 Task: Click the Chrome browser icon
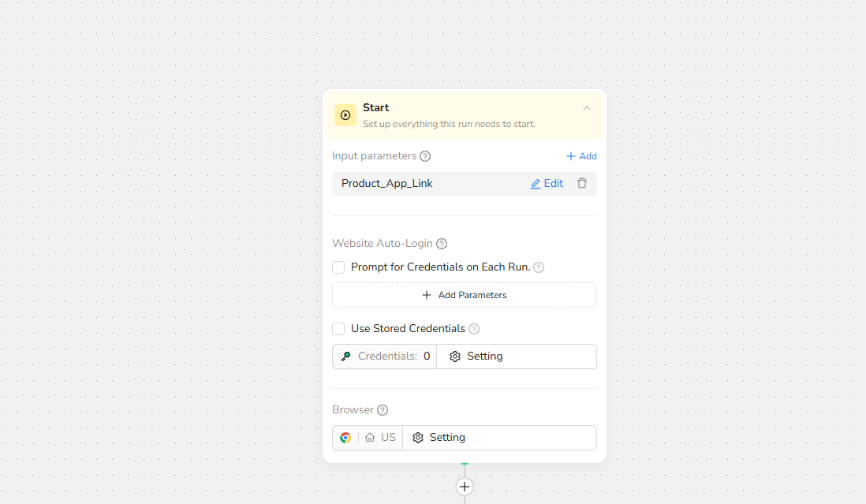click(x=345, y=438)
